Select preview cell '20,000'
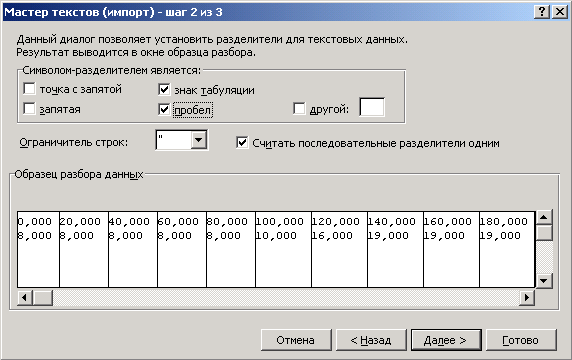The height and width of the screenshot is (360, 572). tap(80, 221)
